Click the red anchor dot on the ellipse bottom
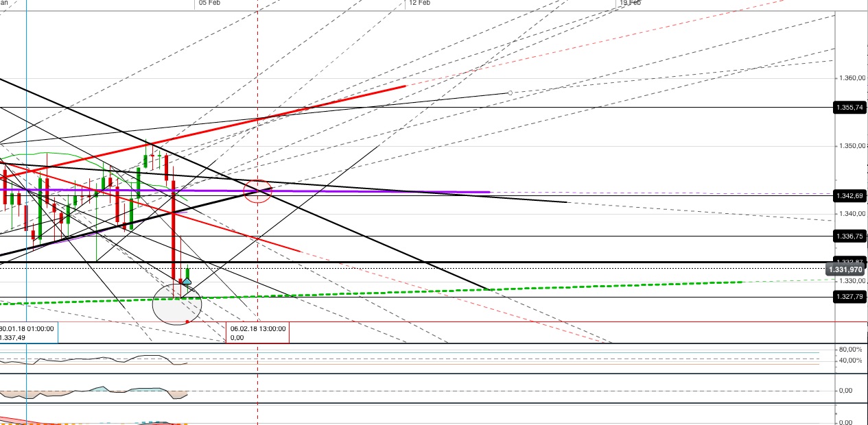Image resolution: width=868 pixels, height=425 pixels. tap(187, 321)
